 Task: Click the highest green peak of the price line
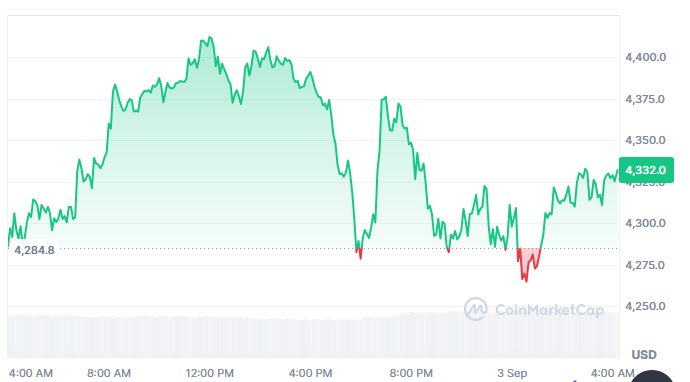(x=210, y=38)
